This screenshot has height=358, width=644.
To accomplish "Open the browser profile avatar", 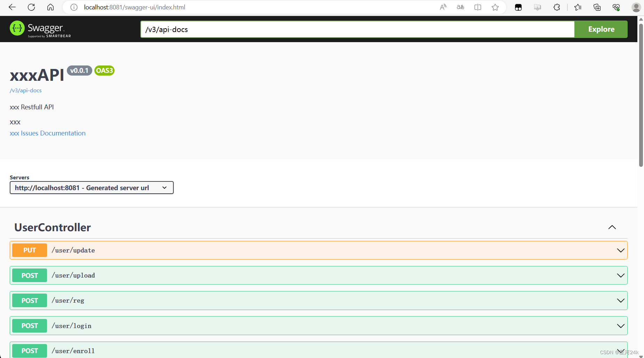I will 636,7.
